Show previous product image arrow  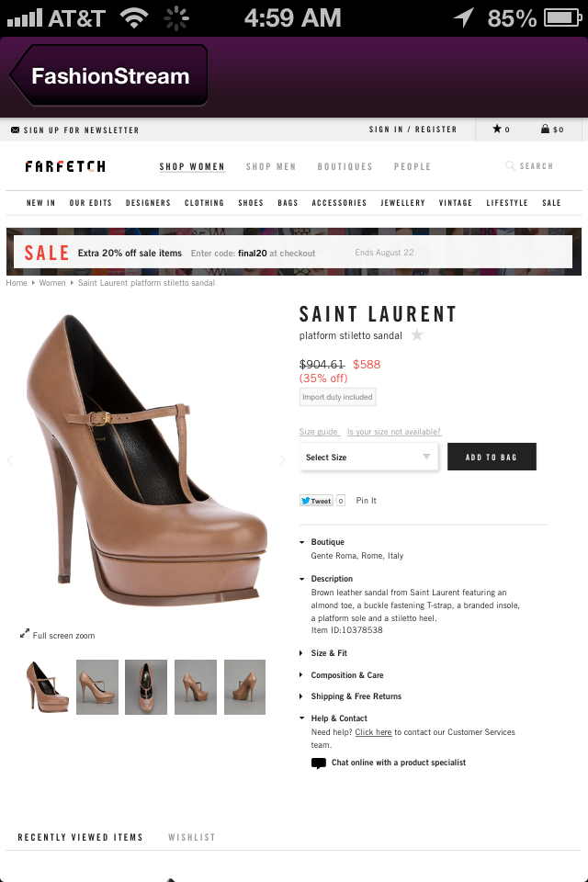9,460
